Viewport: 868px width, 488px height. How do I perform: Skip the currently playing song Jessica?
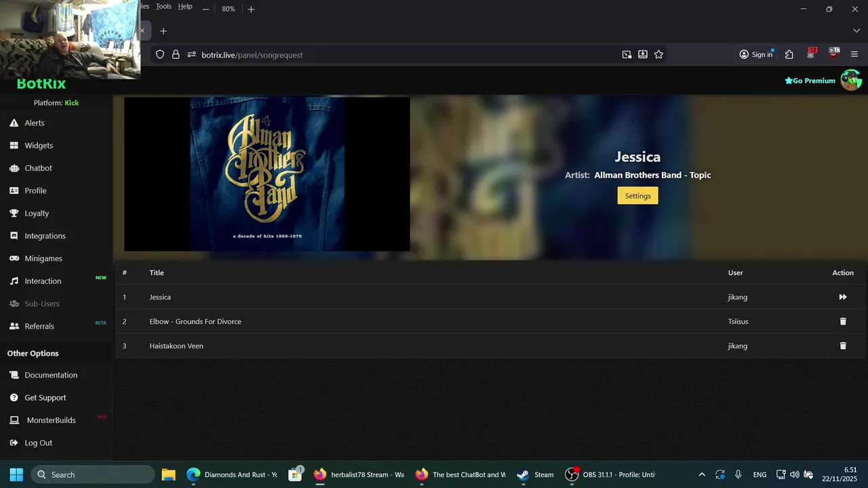(843, 297)
